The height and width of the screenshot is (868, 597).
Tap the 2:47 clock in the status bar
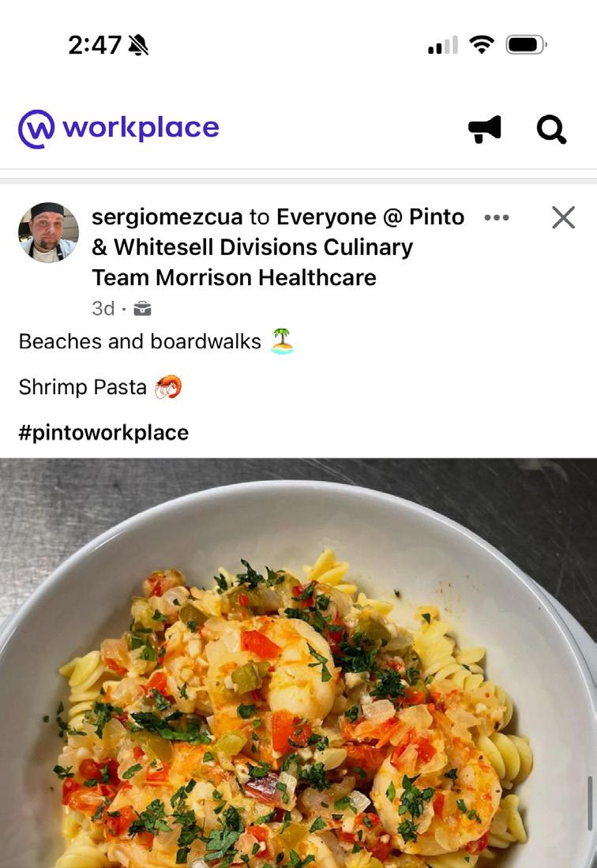tap(95, 46)
